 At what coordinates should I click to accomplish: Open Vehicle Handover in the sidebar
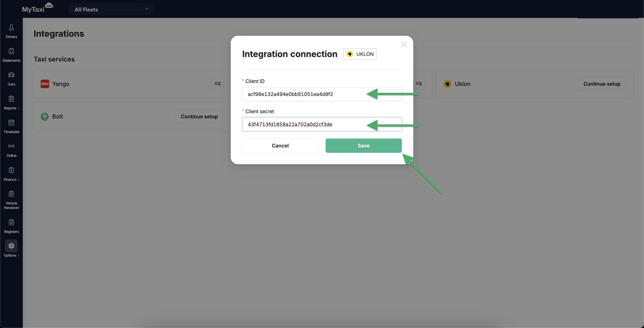coord(11,200)
